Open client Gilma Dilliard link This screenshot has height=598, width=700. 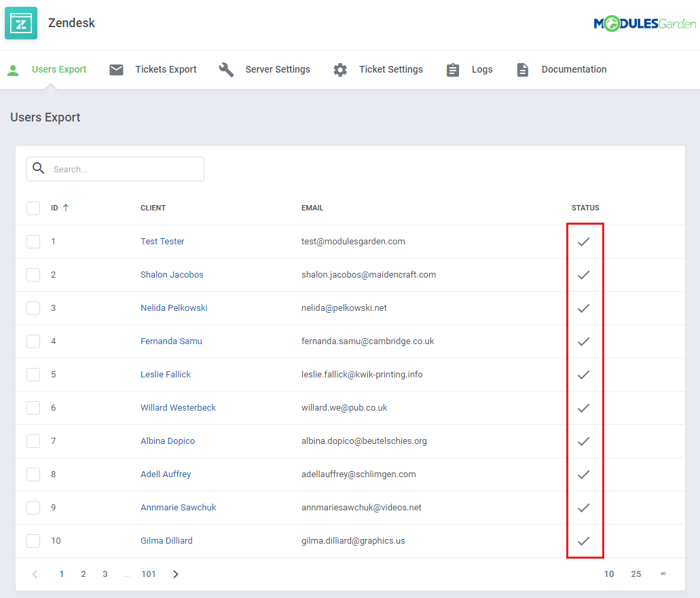166,541
